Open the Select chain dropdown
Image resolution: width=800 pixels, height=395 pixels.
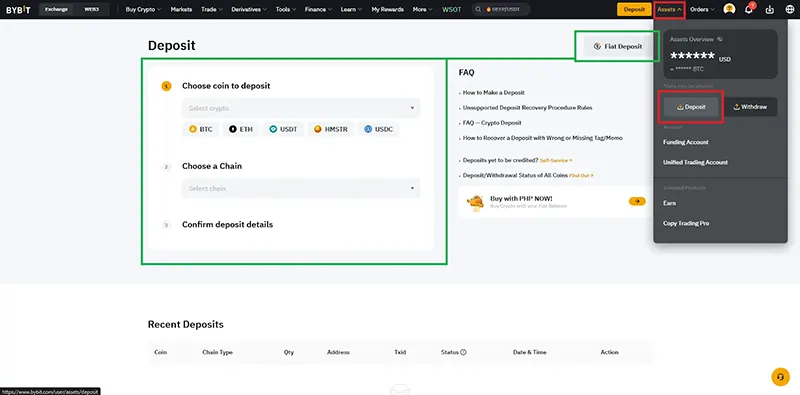click(301, 188)
